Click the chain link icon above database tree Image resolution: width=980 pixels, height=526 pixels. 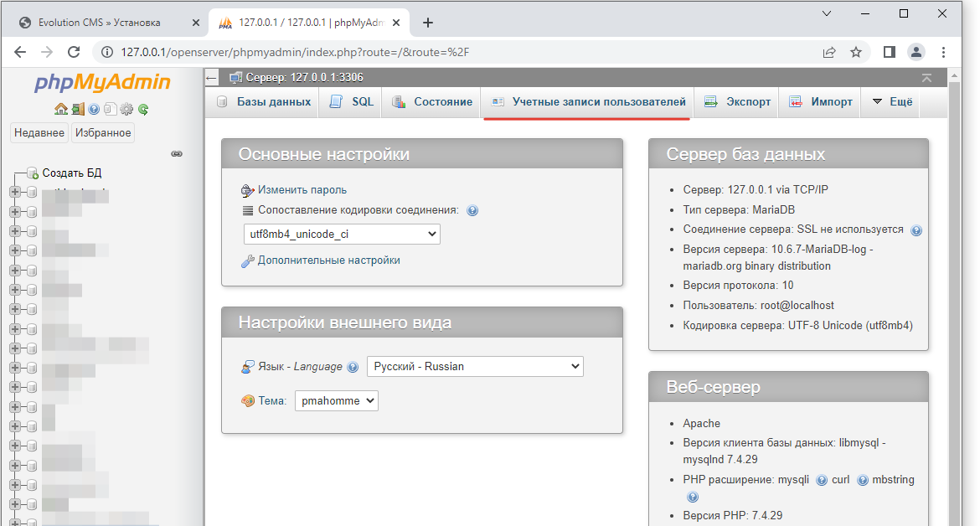(x=177, y=154)
